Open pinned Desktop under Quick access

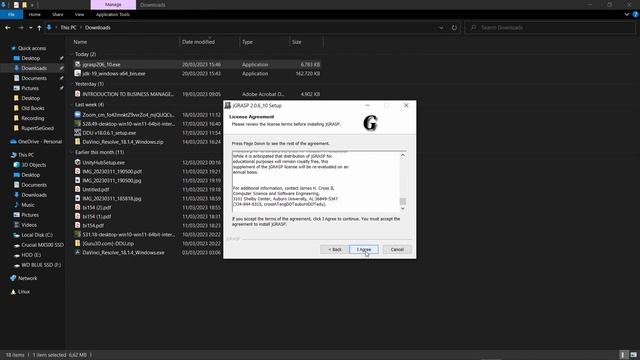point(31,58)
